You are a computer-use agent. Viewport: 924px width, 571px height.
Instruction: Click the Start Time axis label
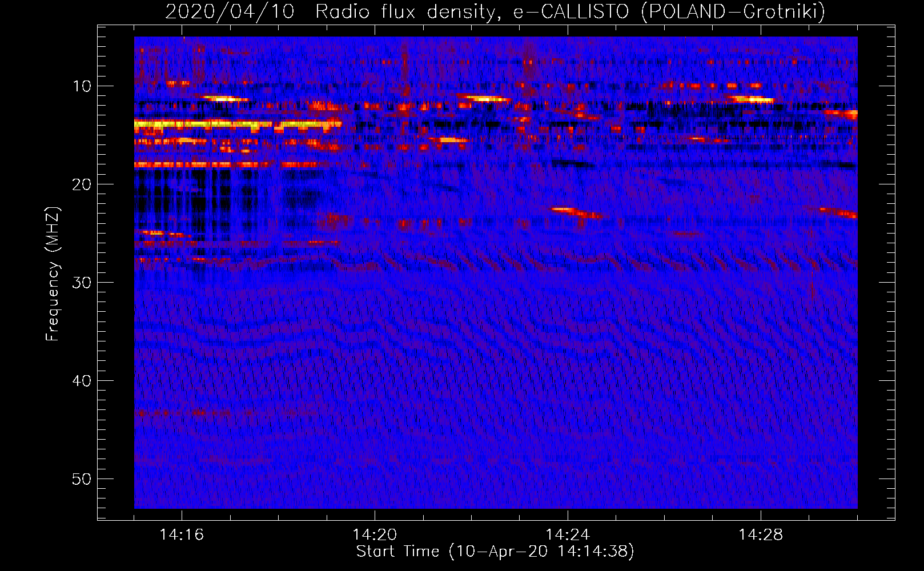pos(495,552)
